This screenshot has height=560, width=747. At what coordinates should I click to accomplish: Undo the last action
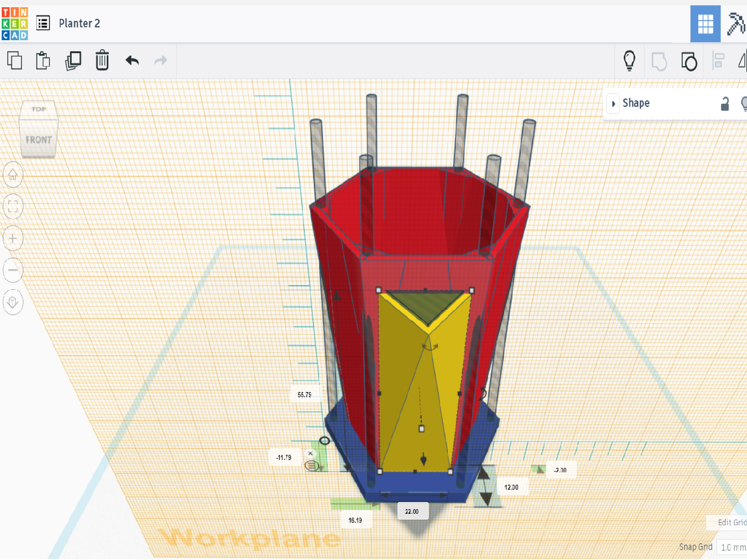132,61
